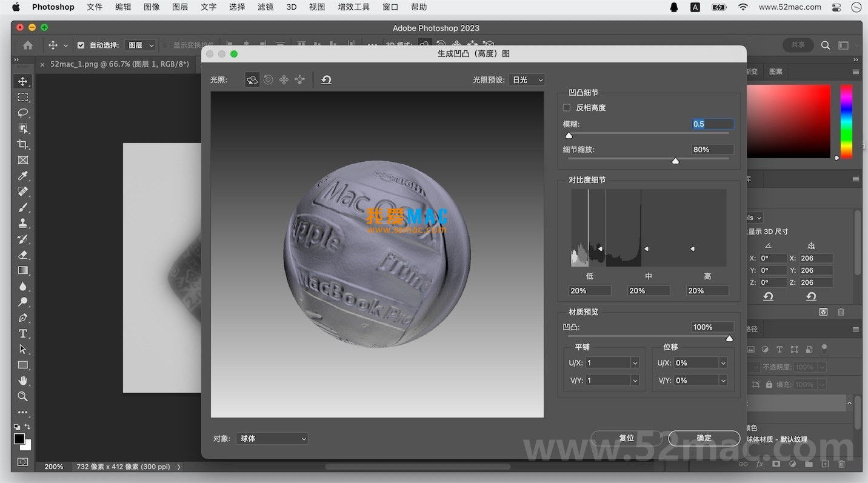The height and width of the screenshot is (483, 868).
Task: Click the rotate light tool in dialog
Action: click(252, 79)
